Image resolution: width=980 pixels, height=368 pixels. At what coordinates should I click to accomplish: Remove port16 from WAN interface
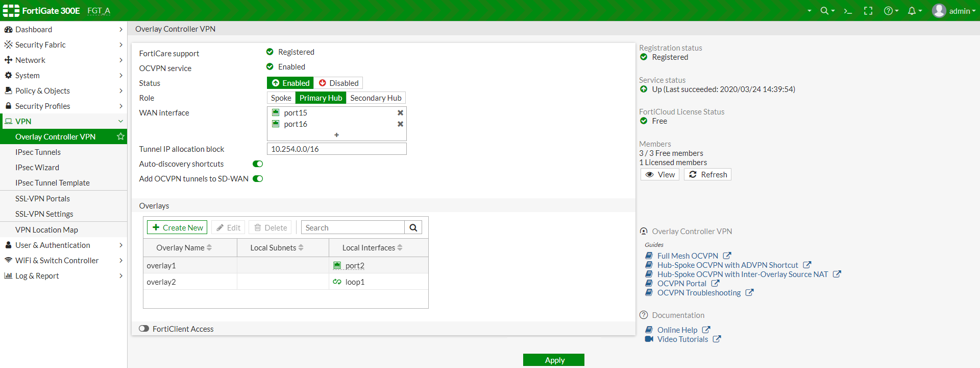tap(400, 124)
